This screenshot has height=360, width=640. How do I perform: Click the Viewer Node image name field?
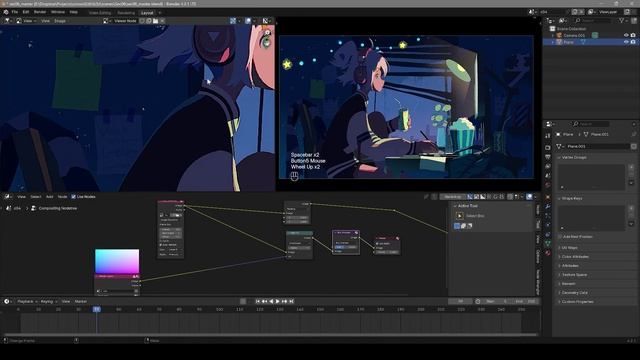tap(125, 20)
